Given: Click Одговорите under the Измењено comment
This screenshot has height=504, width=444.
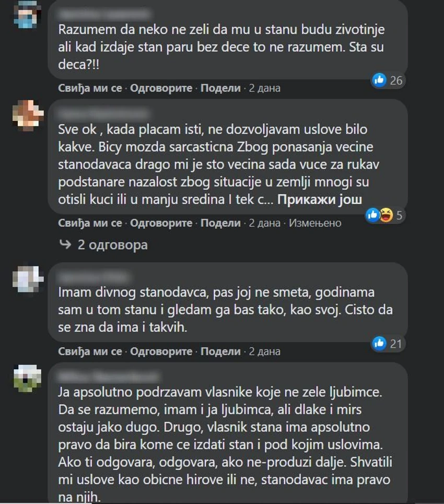Looking at the screenshot, I should click(x=161, y=223).
